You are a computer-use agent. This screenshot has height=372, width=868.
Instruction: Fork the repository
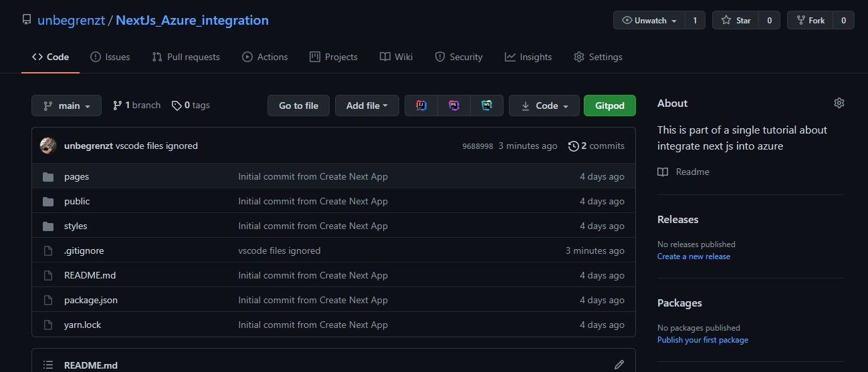coord(810,20)
